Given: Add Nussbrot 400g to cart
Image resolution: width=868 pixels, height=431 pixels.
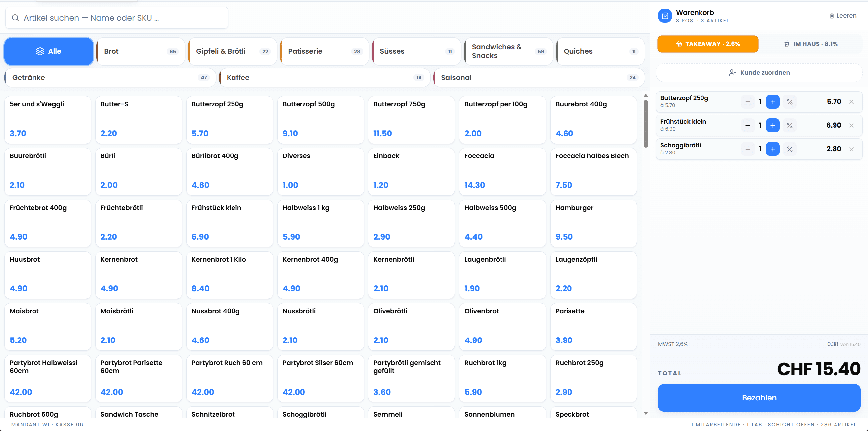Looking at the screenshot, I should (230, 327).
